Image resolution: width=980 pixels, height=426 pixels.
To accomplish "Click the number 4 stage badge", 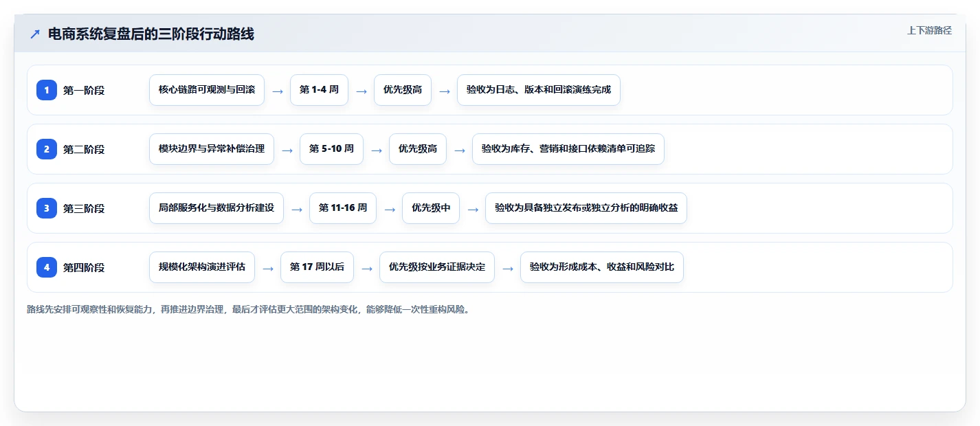I will [x=47, y=267].
